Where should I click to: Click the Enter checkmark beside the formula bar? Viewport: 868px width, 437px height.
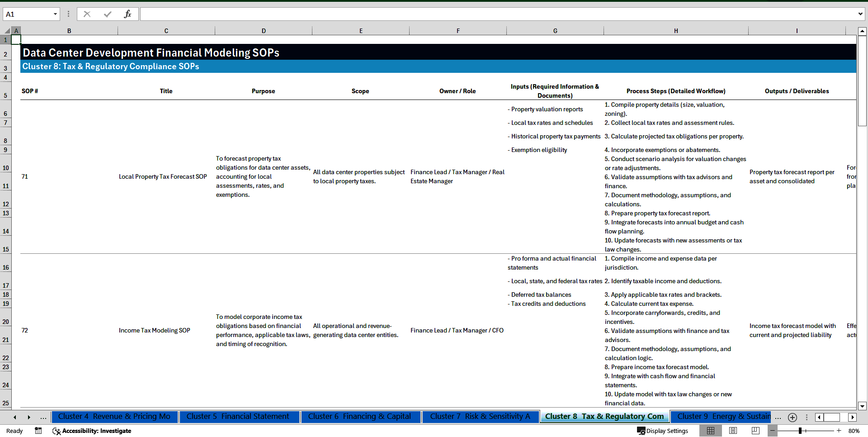107,14
